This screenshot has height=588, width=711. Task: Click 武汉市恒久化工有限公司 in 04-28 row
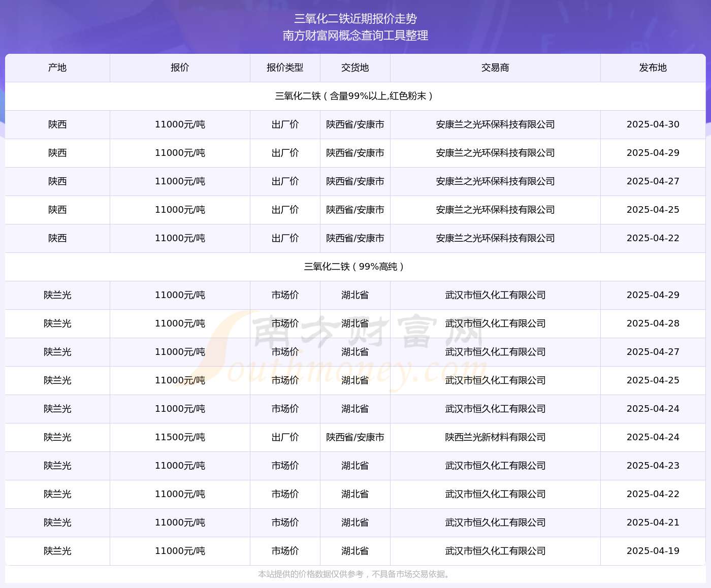[495, 323]
